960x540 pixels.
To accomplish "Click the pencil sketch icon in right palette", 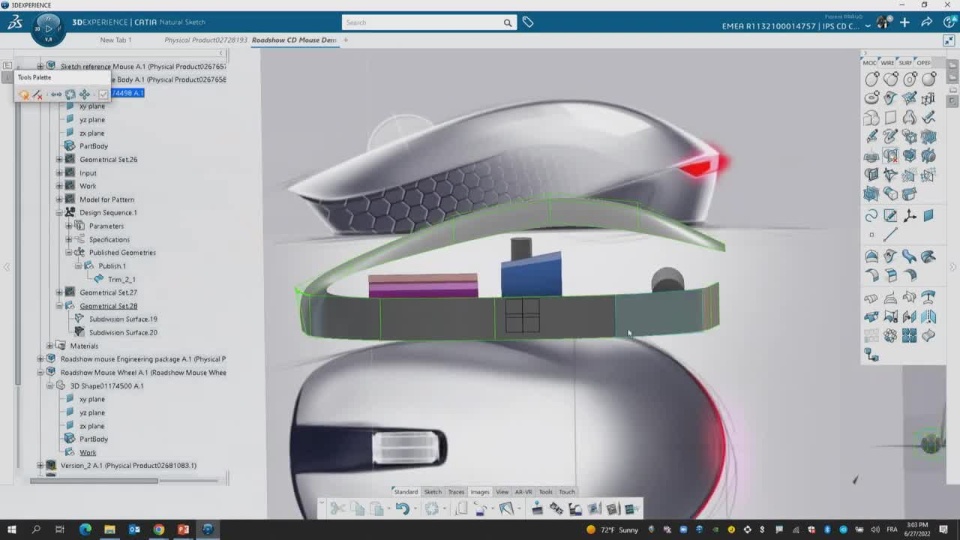I will (x=872, y=137).
